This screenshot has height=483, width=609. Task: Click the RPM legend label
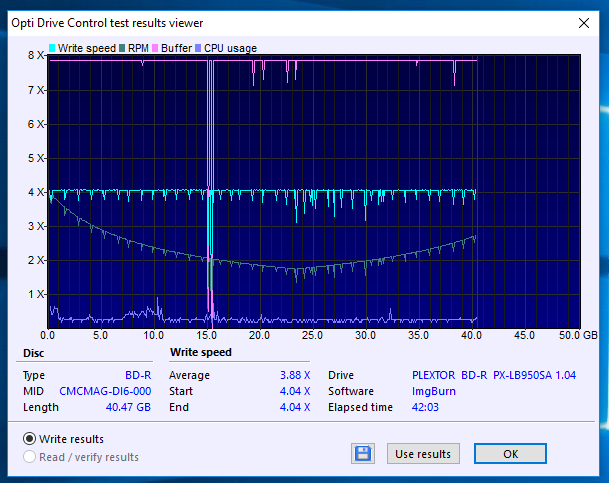click(138, 48)
